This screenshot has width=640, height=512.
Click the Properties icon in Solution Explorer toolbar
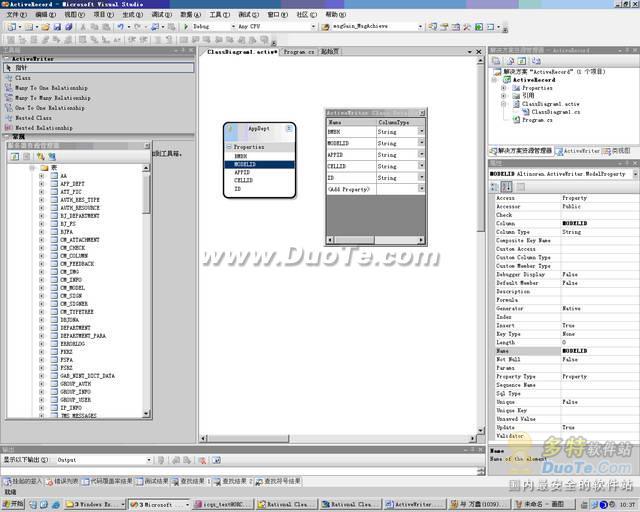point(496,61)
